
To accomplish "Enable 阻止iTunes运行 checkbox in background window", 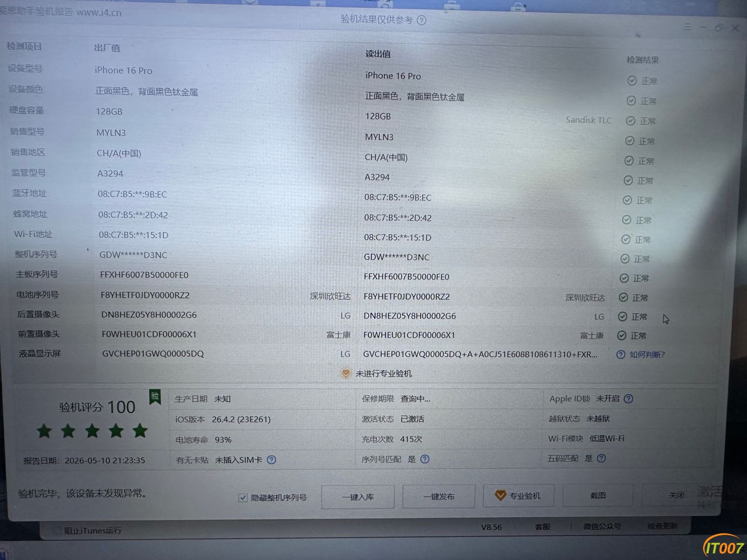I will 57,530.
